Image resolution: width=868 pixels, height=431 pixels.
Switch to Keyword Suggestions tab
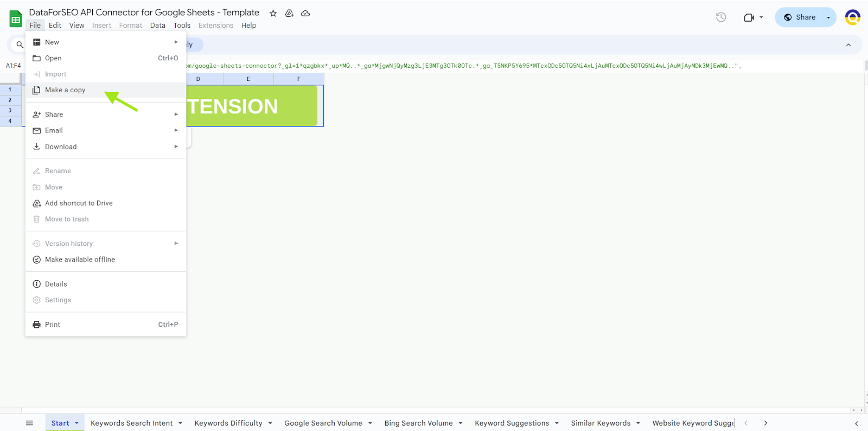(x=512, y=423)
